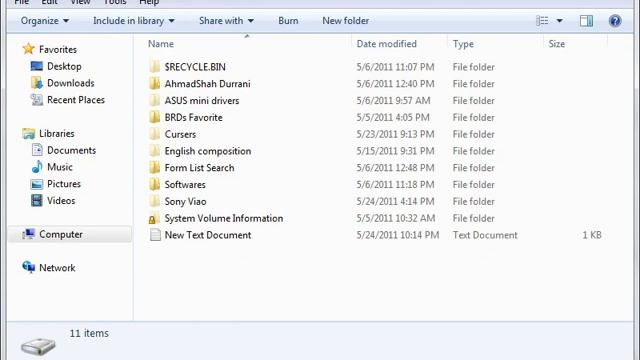Select Network in the navigation pane
The height and width of the screenshot is (360, 640).
pos(57,268)
